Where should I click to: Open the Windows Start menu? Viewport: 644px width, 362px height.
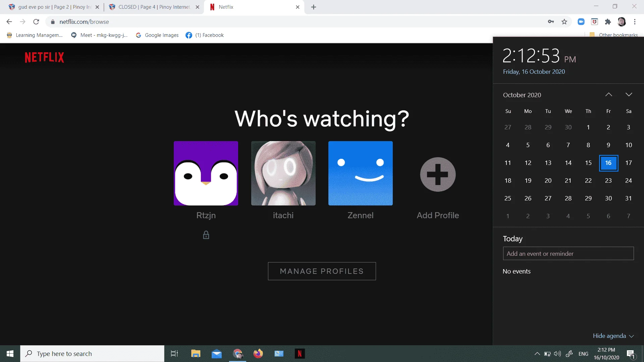(10, 354)
